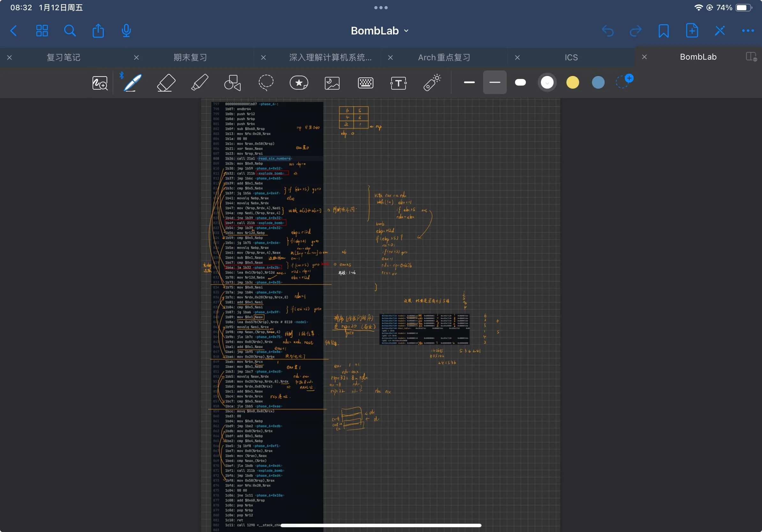This screenshot has height=532, width=762.
Task: Close the BombLab tab
Action: [x=644, y=57]
